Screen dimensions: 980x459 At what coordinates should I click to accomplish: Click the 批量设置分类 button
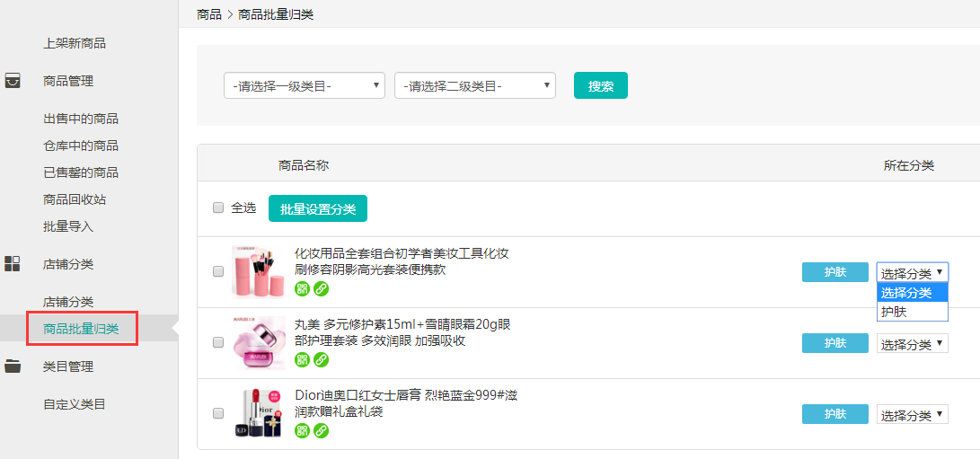[x=317, y=208]
